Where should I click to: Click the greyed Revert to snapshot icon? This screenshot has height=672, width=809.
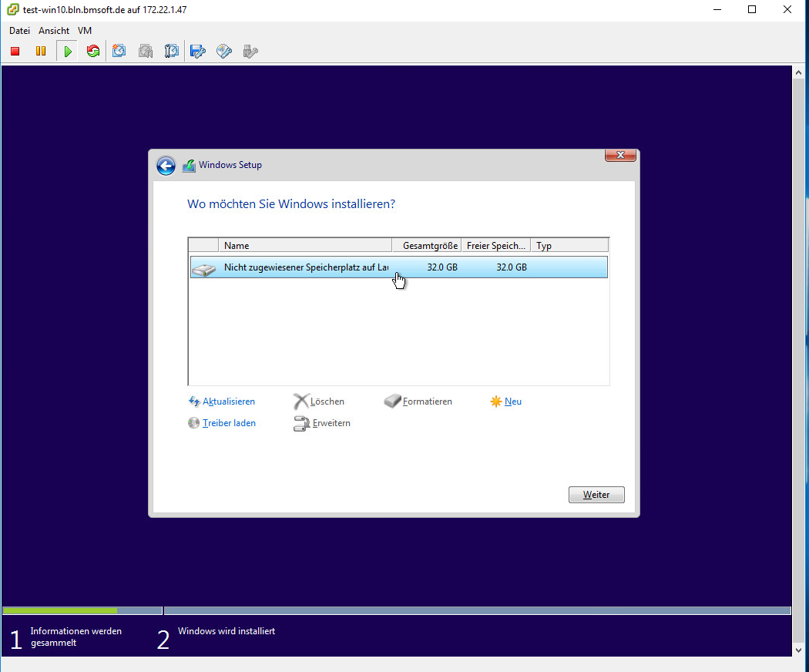(x=146, y=51)
